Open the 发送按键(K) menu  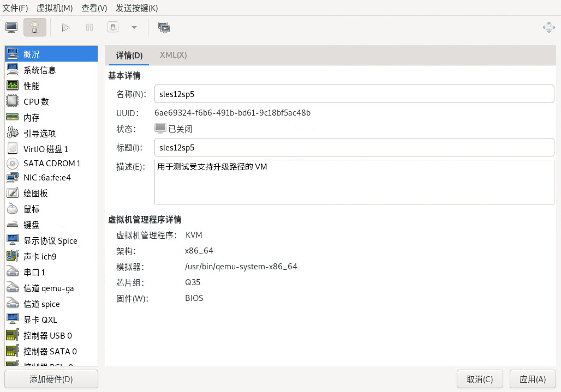click(137, 8)
